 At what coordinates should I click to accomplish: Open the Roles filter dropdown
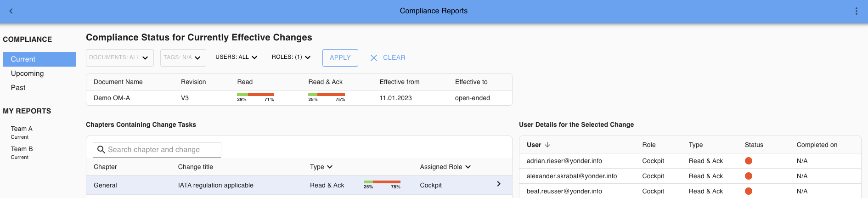(291, 57)
